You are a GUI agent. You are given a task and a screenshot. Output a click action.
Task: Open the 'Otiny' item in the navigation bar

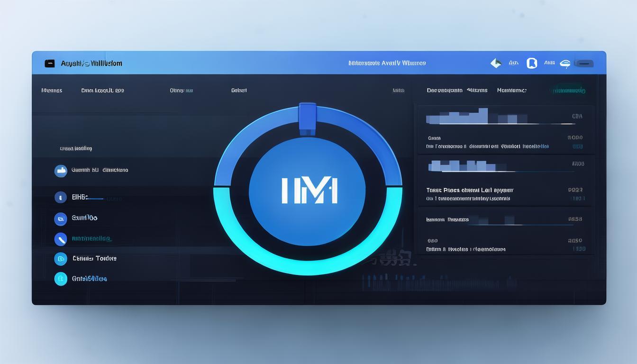[x=181, y=90]
